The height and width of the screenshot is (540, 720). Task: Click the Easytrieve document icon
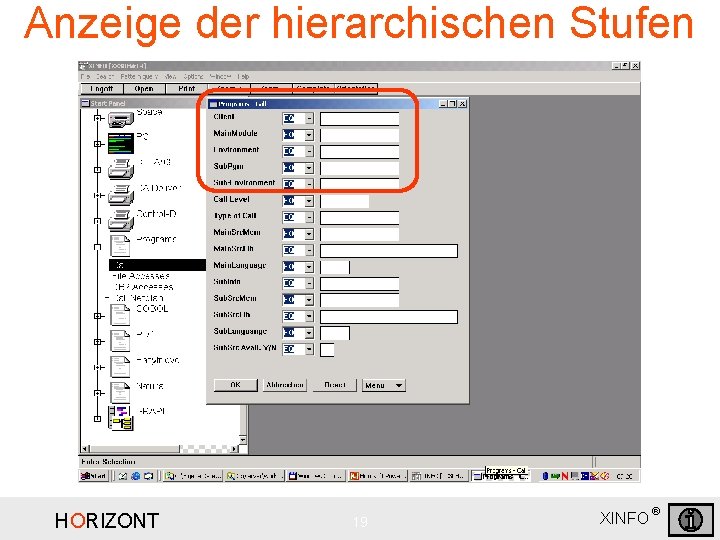[x=120, y=366]
